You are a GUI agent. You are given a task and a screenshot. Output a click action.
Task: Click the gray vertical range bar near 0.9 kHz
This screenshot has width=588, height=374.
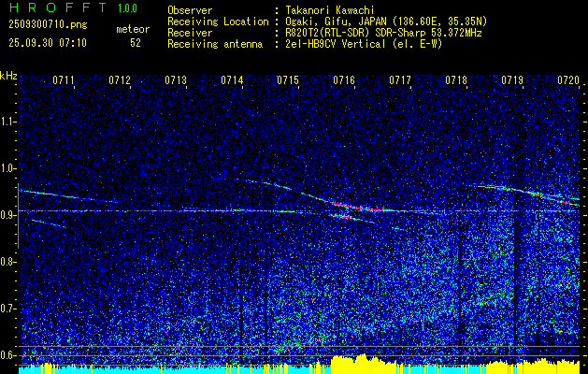19,216
